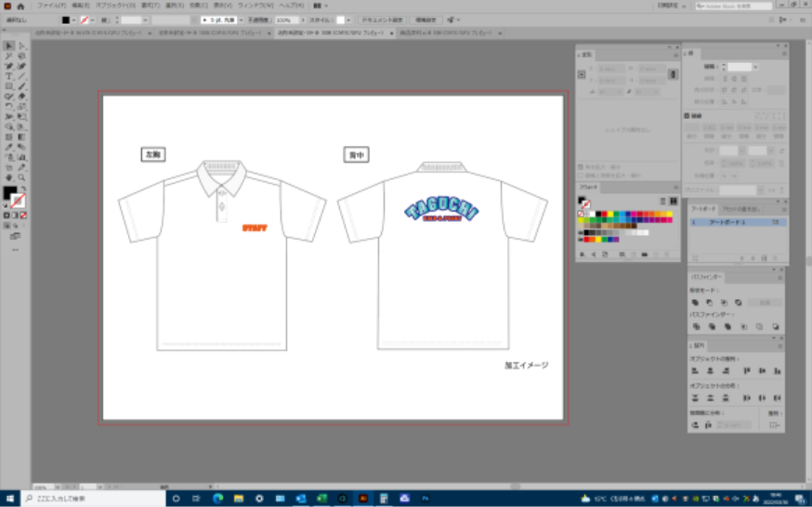Click Vertical Align Top in Align panel

tap(747, 370)
